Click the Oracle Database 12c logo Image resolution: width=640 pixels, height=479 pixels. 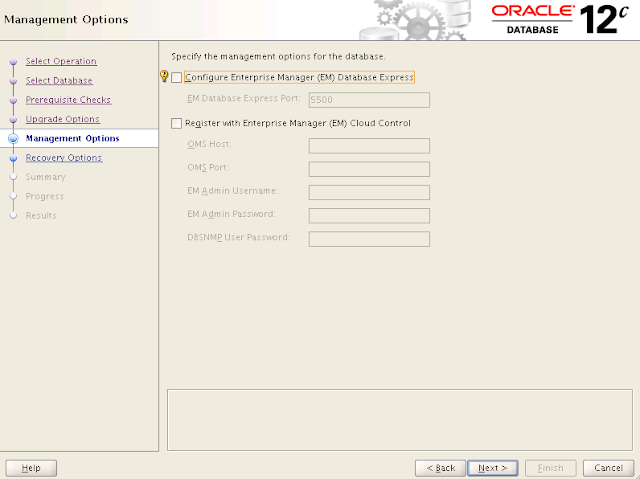click(x=560, y=19)
